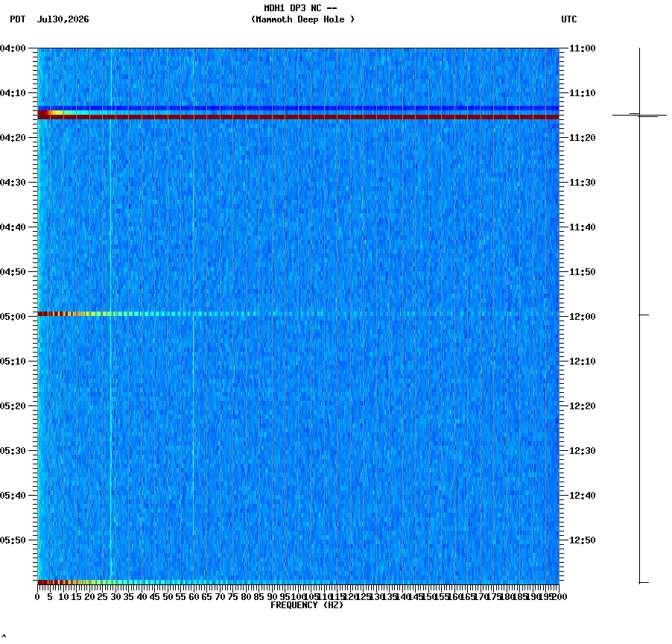Click the '12:50' UTC time label

(583, 540)
